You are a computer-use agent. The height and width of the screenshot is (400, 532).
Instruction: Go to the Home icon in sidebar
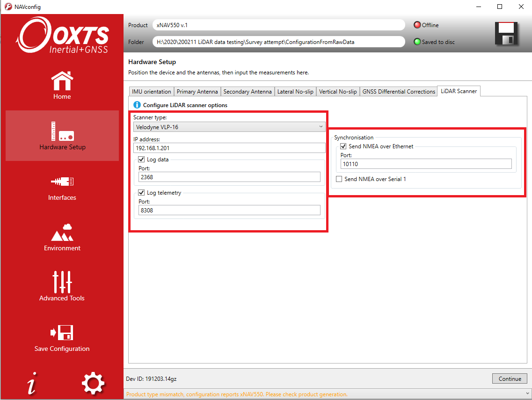pyautogui.click(x=62, y=81)
